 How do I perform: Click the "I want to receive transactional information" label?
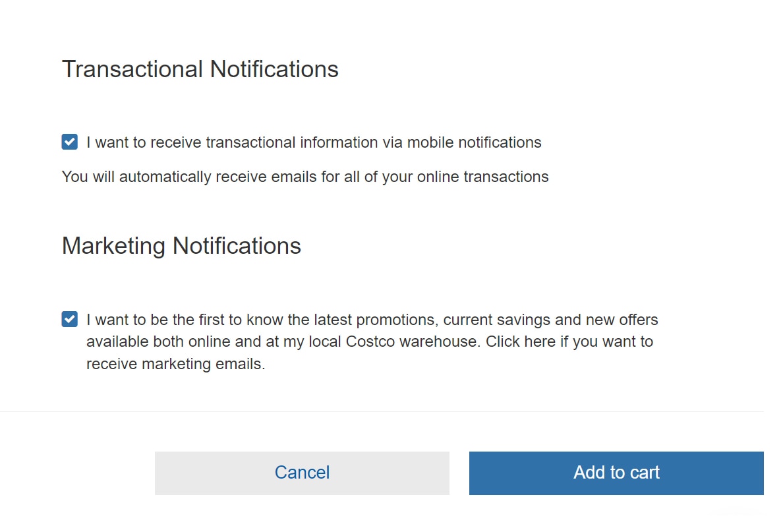(x=314, y=142)
